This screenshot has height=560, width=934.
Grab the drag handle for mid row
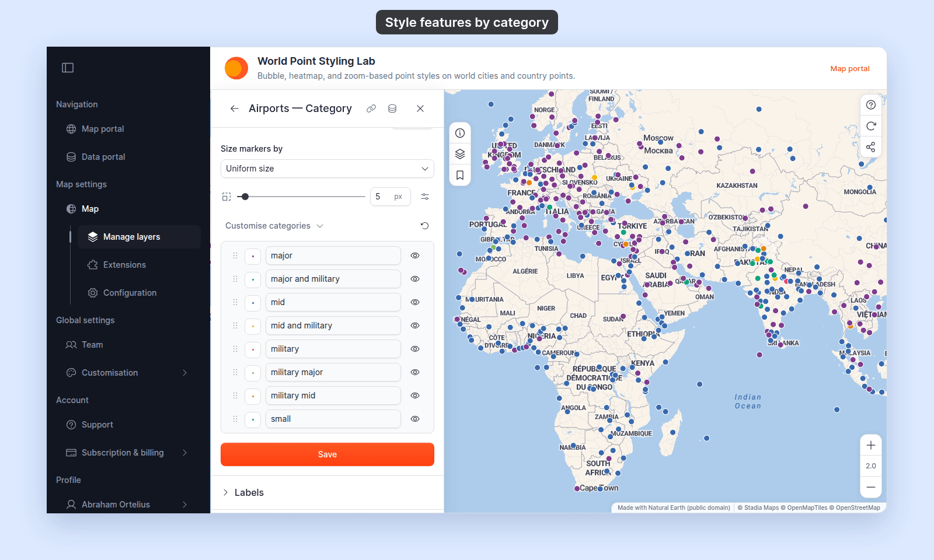click(235, 302)
